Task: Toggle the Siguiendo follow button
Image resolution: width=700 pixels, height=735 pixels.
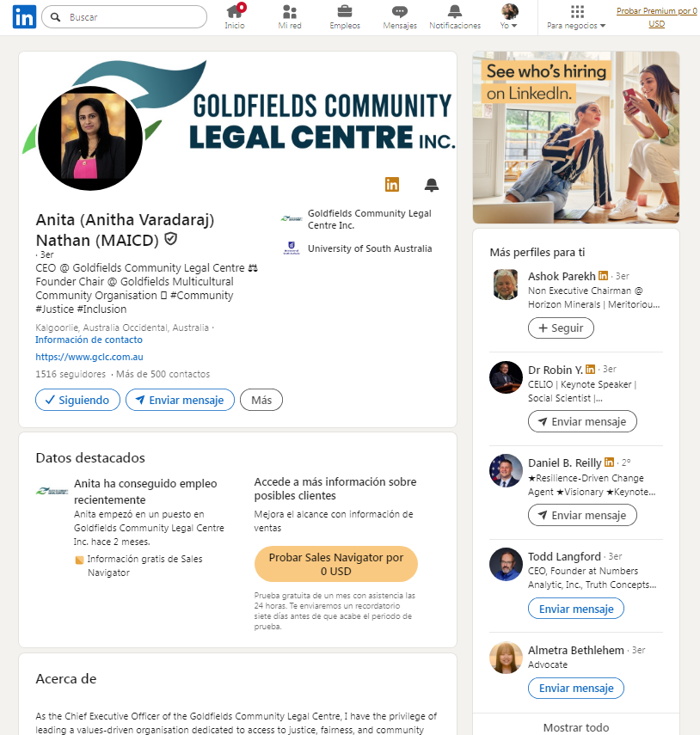Action: [78, 400]
